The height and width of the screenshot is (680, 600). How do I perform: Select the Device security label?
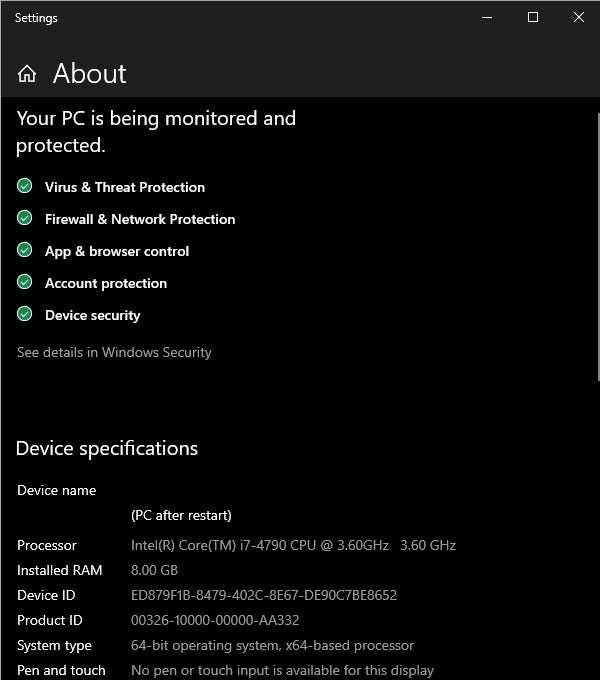(93, 315)
